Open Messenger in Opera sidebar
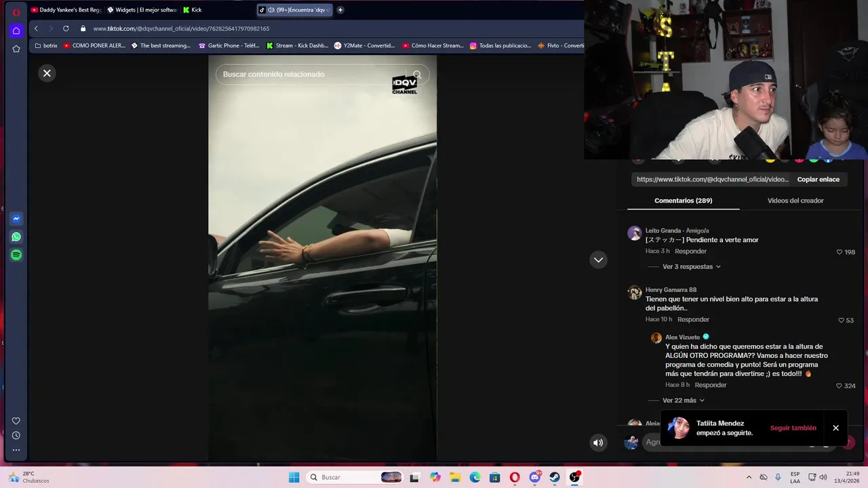This screenshot has height=488, width=868. click(x=16, y=219)
